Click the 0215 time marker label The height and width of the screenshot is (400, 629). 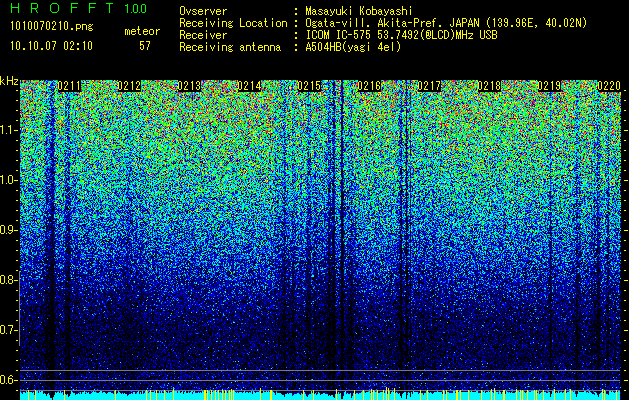pos(309,86)
